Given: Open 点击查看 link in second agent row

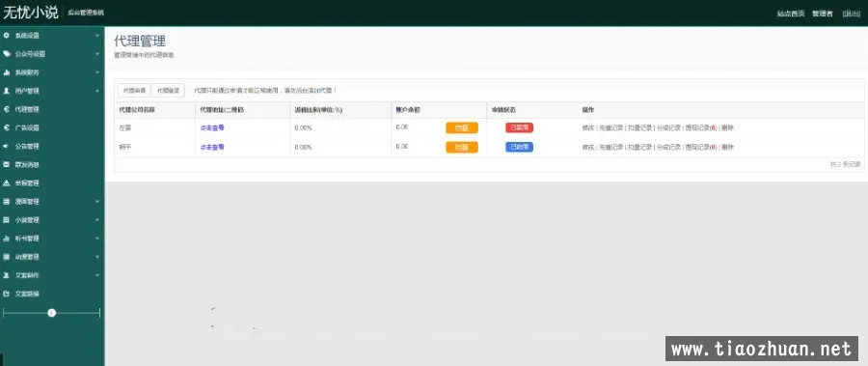Looking at the screenshot, I should click(212, 147).
